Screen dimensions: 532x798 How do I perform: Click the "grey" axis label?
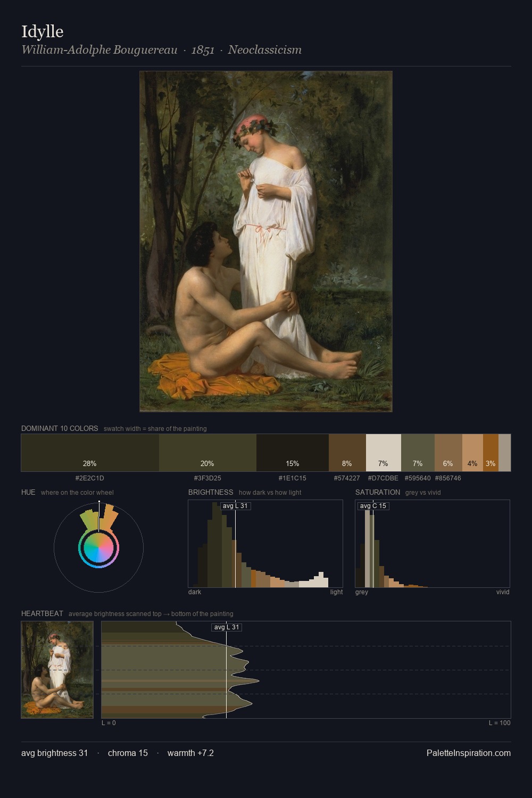[x=362, y=592]
